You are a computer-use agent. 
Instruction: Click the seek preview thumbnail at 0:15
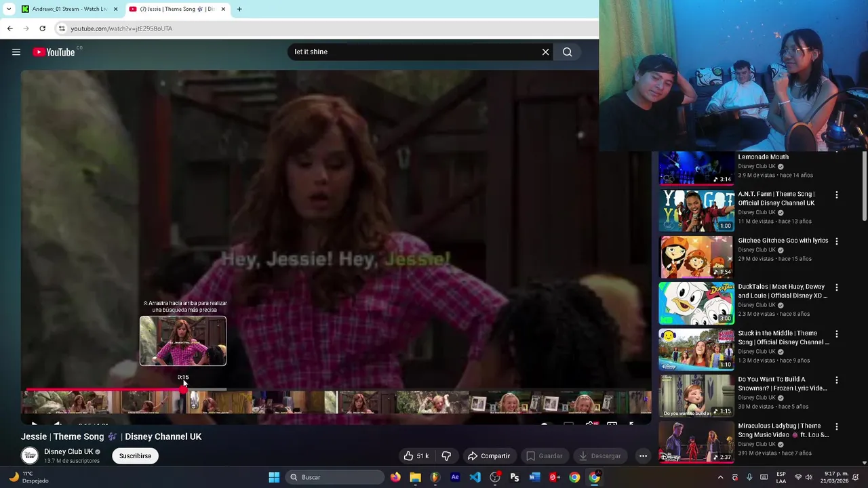183,341
